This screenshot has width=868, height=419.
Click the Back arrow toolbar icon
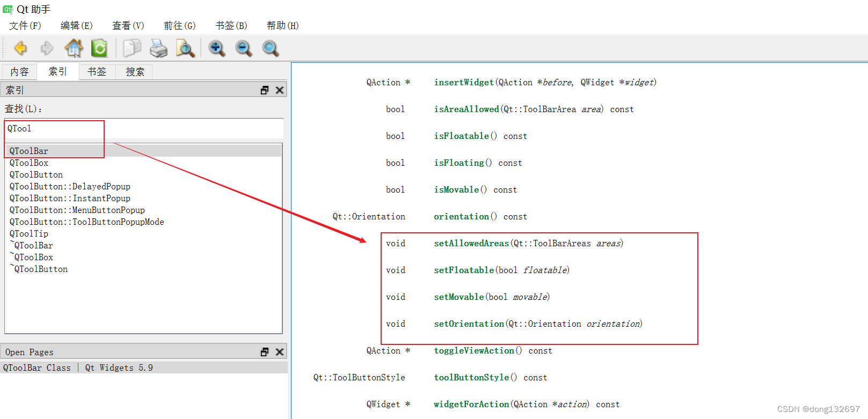coord(20,48)
